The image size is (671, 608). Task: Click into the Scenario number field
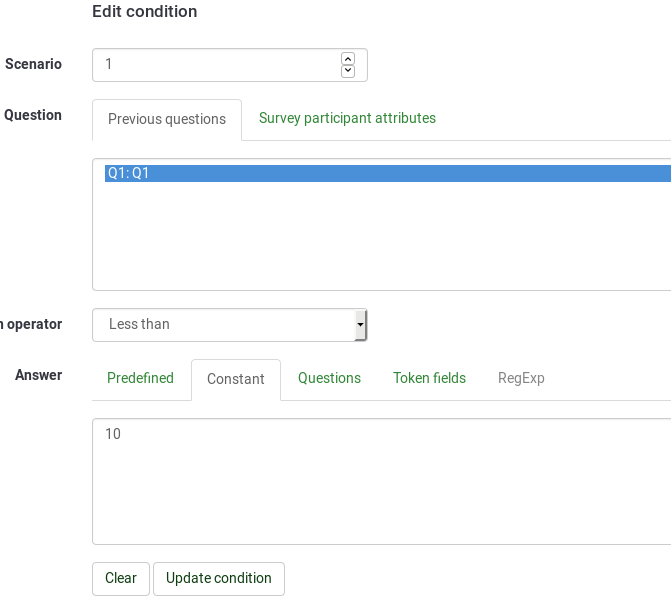tap(215, 65)
